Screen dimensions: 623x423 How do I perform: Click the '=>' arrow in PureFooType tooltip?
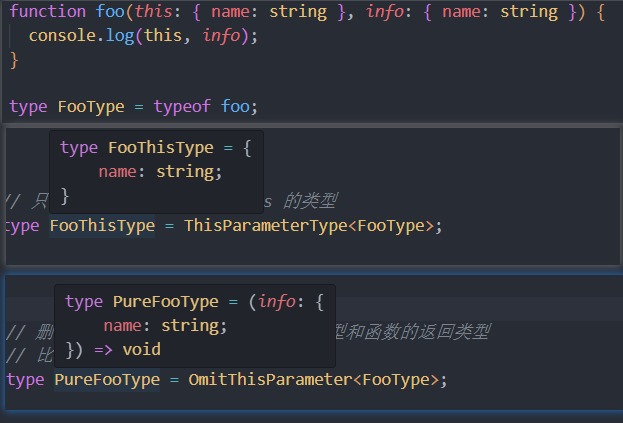[103, 350]
